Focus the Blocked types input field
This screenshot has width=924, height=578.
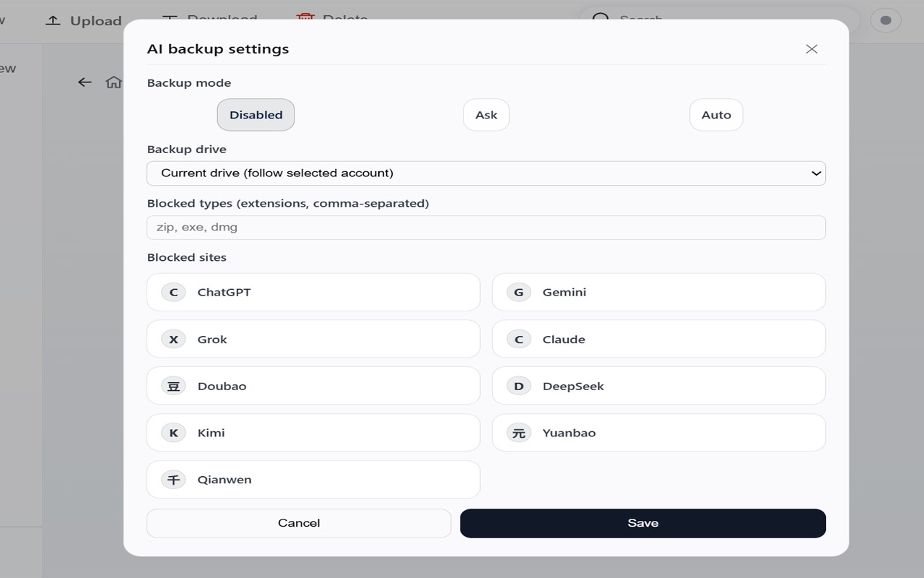coord(486,228)
